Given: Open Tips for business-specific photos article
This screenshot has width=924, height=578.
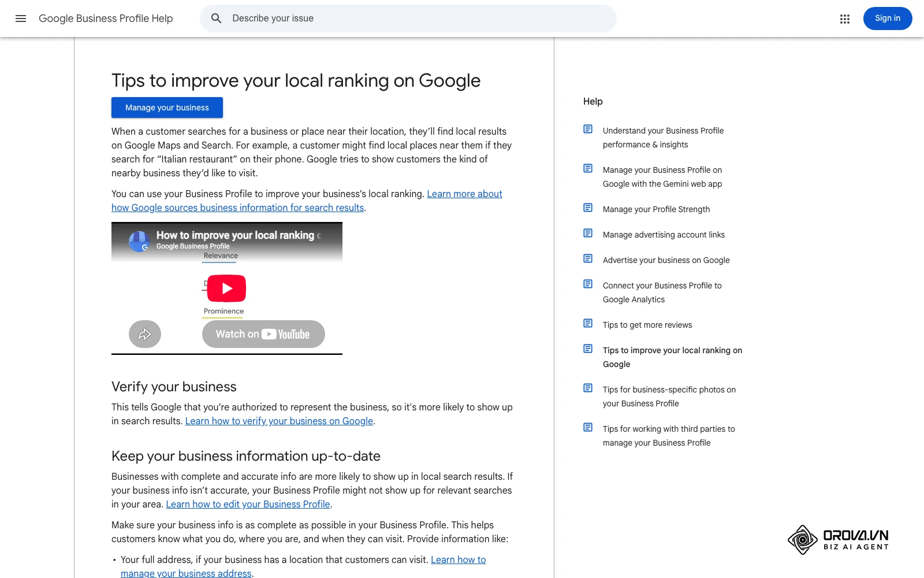Looking at the screenshot, I should 669,397.
